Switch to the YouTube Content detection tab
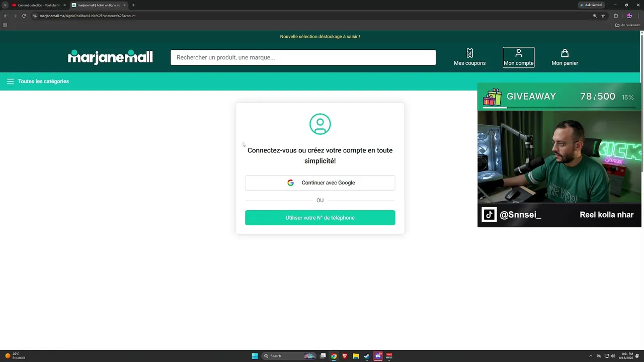Screen dimensions: 644x362 [38, 5]
